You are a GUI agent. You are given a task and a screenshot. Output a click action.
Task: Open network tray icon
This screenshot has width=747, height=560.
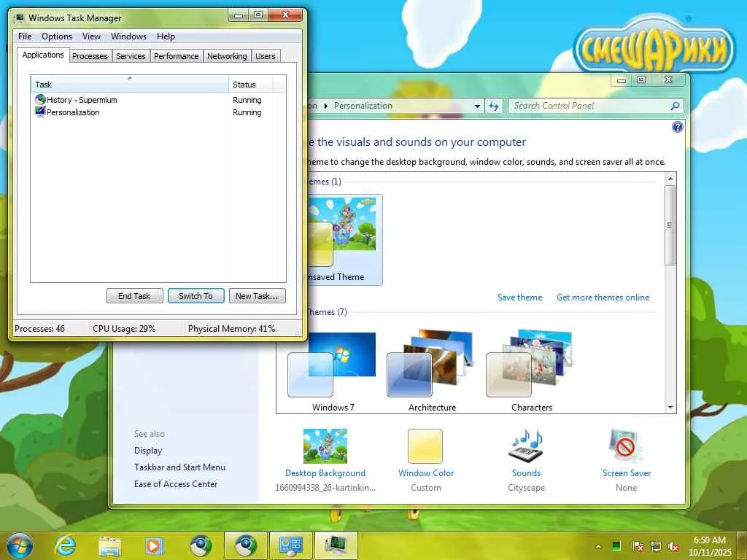pyautogui.click(x=656, y=546)
